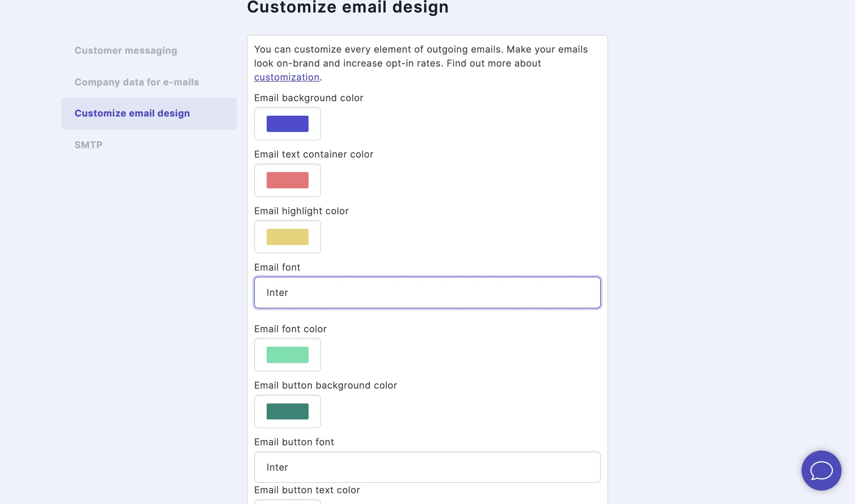Open the Email highlight color picker
The height and width of the screenshot is (504, 855).
(288, 237)
